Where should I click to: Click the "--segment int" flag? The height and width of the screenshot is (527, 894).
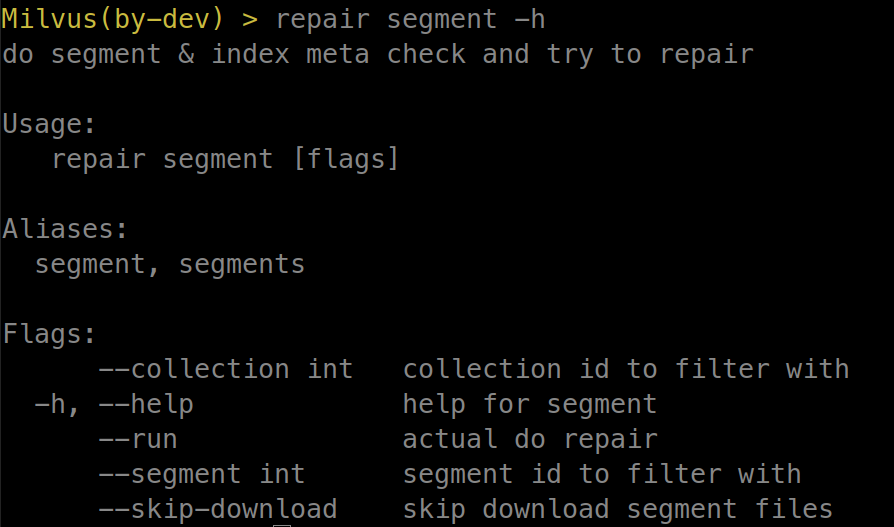point(201,474)
